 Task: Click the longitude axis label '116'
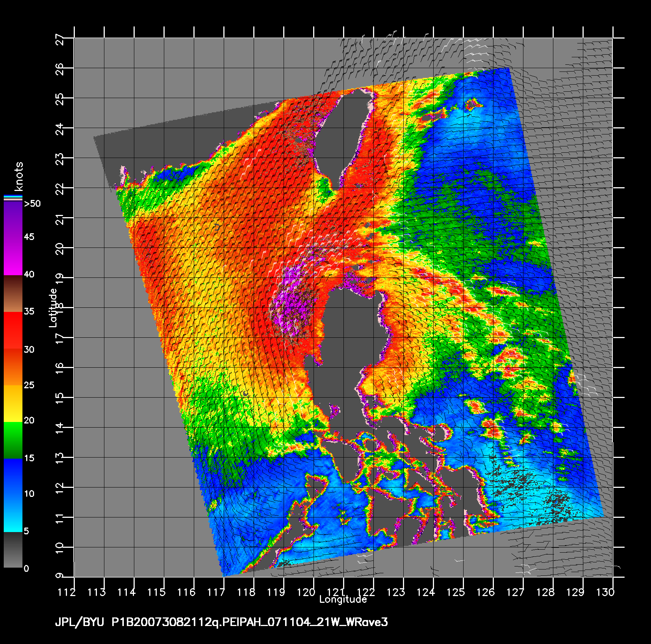pyautogui.click(x=187, y=592)
